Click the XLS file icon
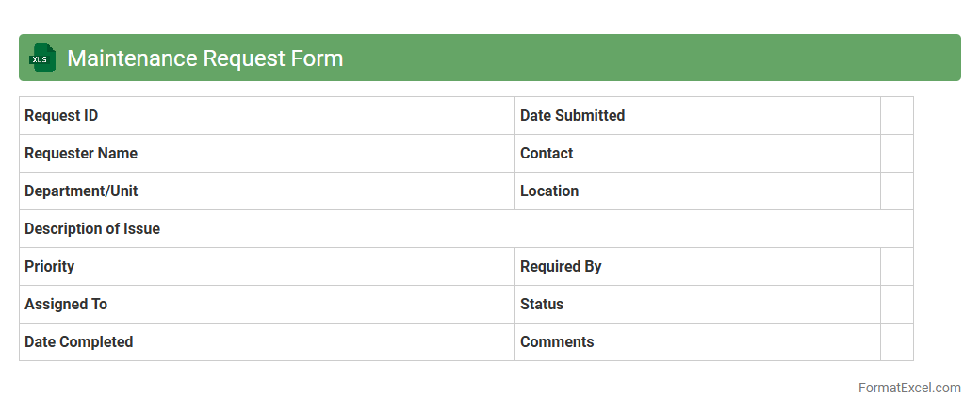The image size is (980, 415). coord(42,58)
